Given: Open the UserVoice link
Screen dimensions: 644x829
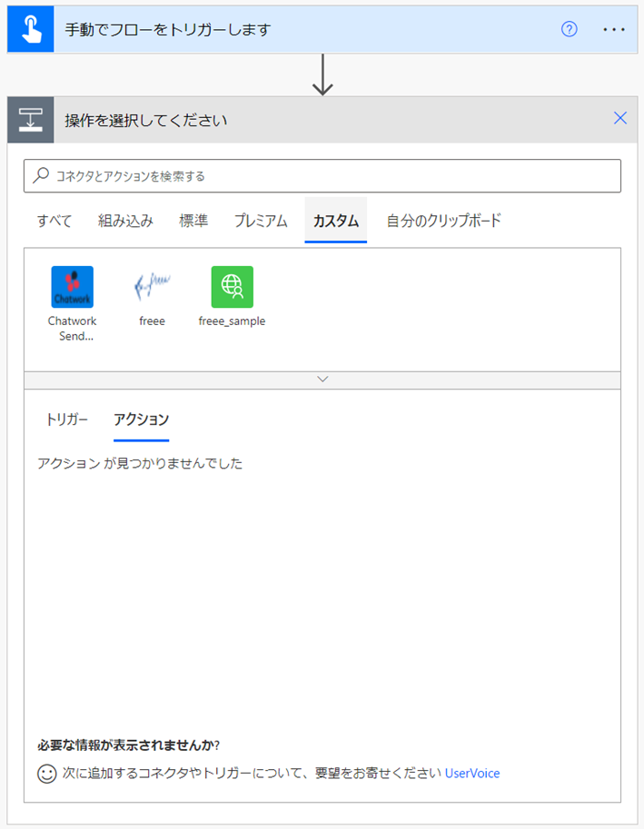Looking at the screenshot, I should [472, 774].
